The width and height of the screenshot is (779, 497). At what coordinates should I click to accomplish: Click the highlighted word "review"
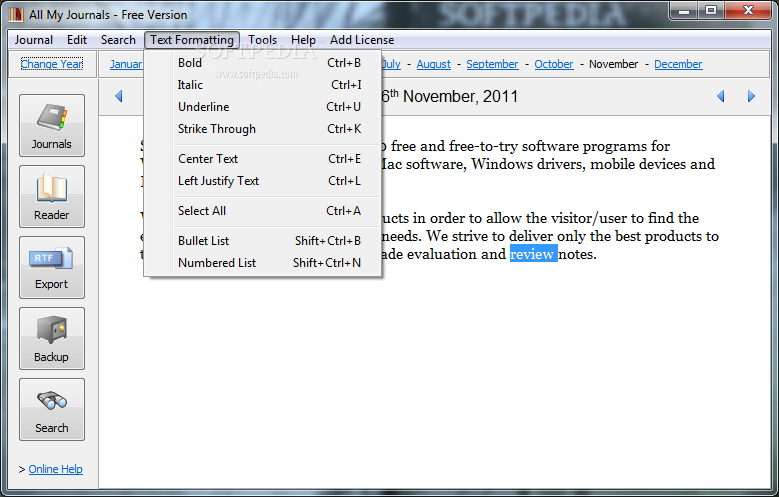533,254
